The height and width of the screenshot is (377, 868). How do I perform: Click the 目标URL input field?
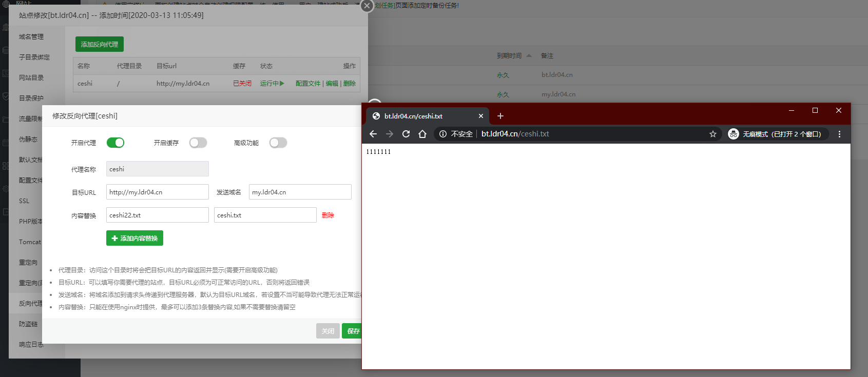click(x=157, y=192)
